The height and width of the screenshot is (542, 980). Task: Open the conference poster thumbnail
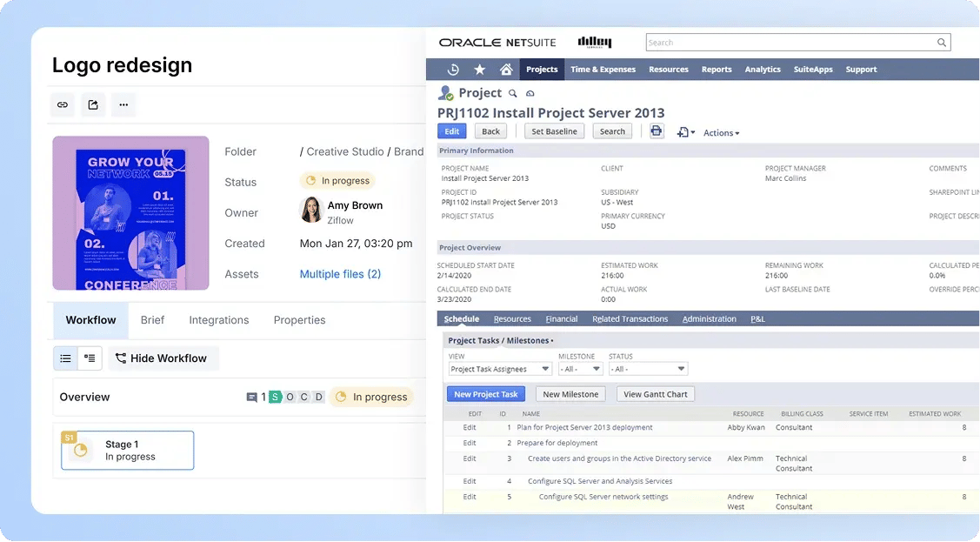[130, 213]
